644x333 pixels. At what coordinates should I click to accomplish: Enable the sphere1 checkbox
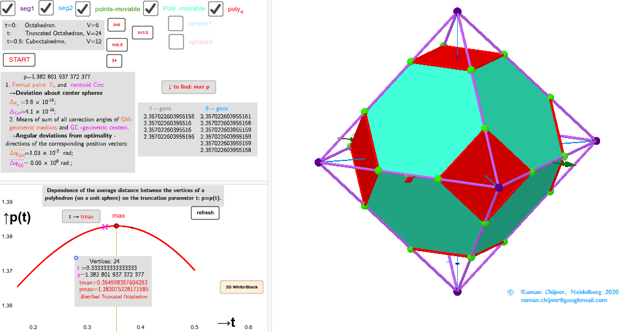176,23
